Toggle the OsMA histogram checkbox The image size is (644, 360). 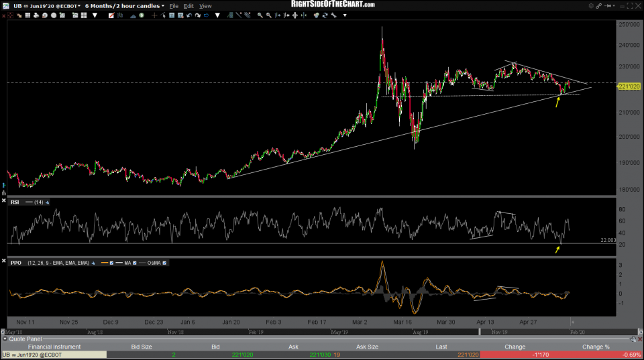[x=165, y=263]
